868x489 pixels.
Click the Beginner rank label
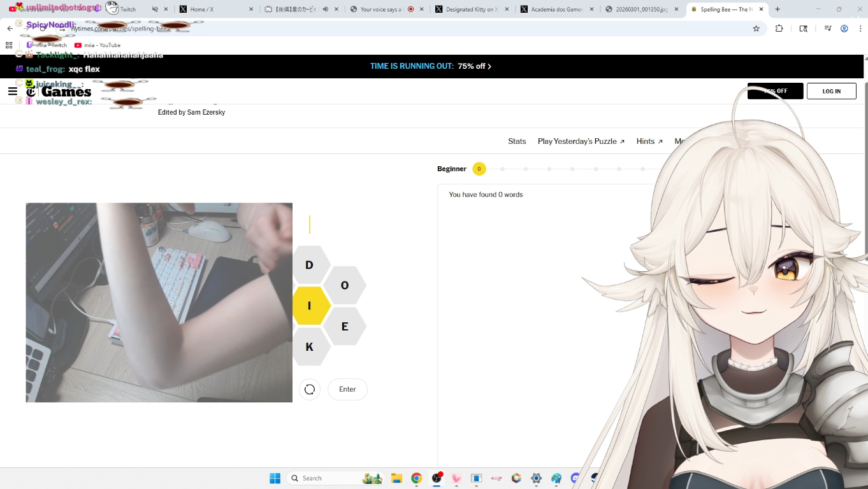tap(452, 169)
